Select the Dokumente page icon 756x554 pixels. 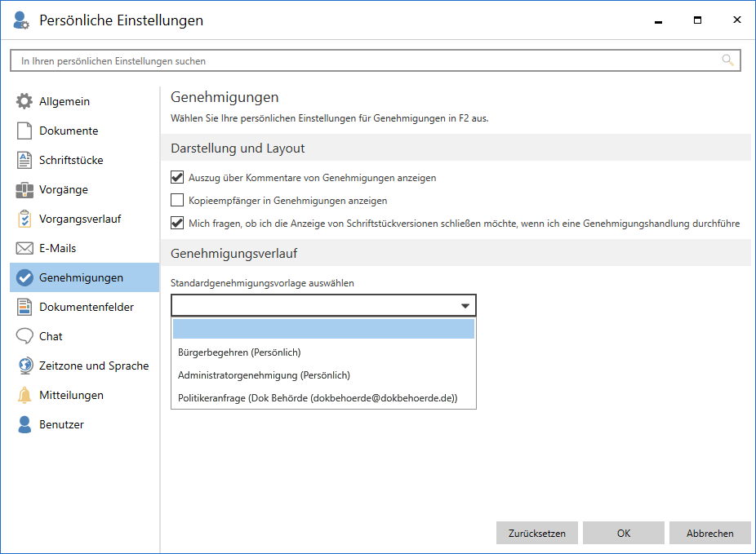click(x=24, y=131)
